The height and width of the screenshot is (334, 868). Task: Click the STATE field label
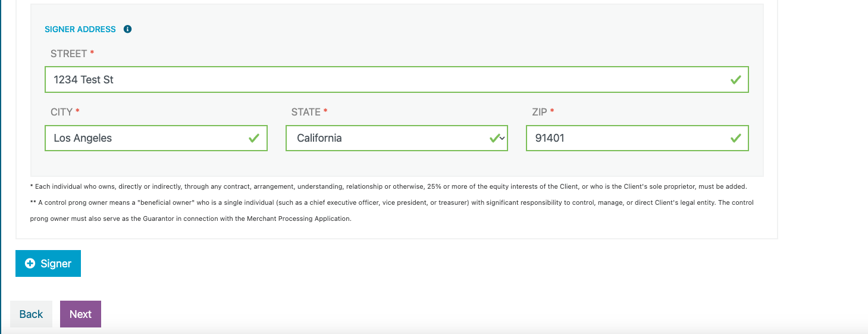pos(306,112)
